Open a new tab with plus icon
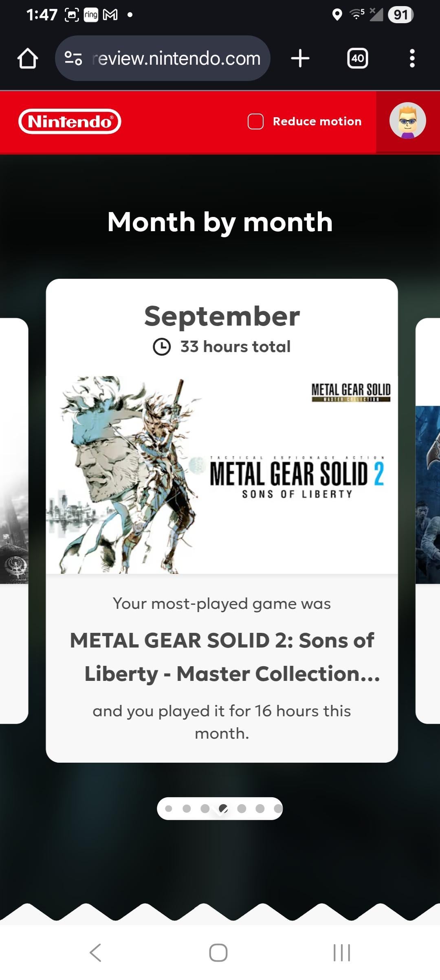 coord(300,58)
